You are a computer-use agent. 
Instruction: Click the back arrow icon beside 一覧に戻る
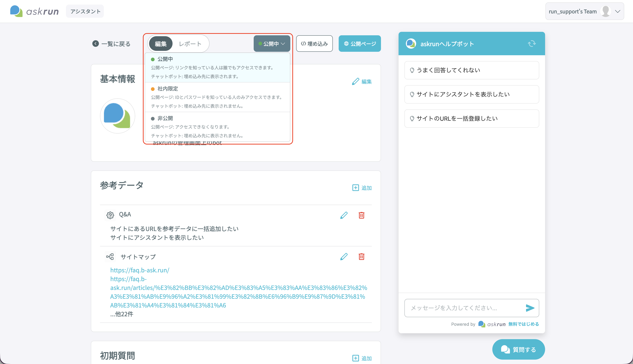pyautogui.click(x=95, y=44)
